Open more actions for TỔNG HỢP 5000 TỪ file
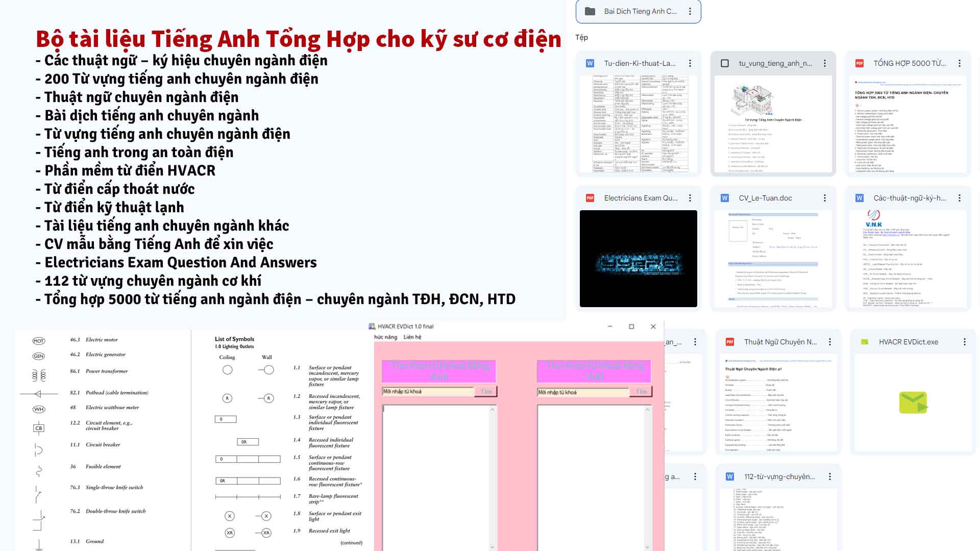This screenshot has height=551, width=980. (x=960, y=63)
